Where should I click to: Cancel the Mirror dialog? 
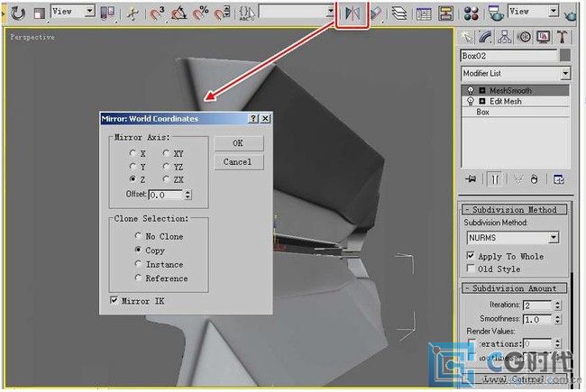239,162
